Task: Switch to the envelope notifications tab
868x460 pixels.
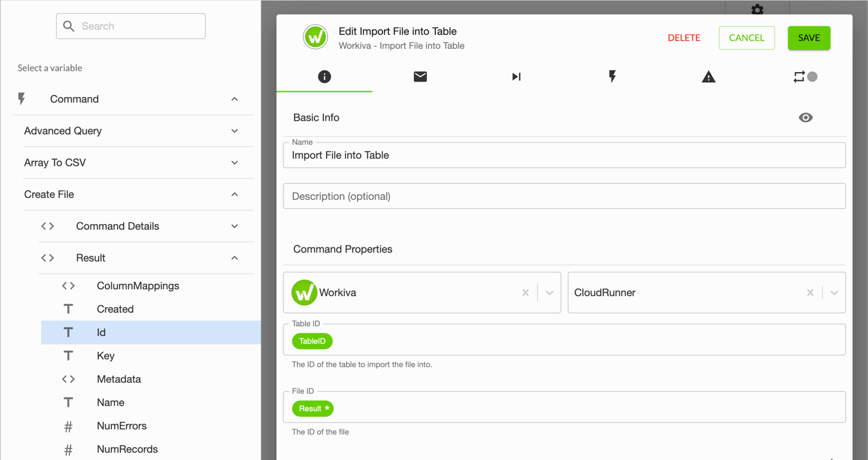Action: (x=420, y=77)
